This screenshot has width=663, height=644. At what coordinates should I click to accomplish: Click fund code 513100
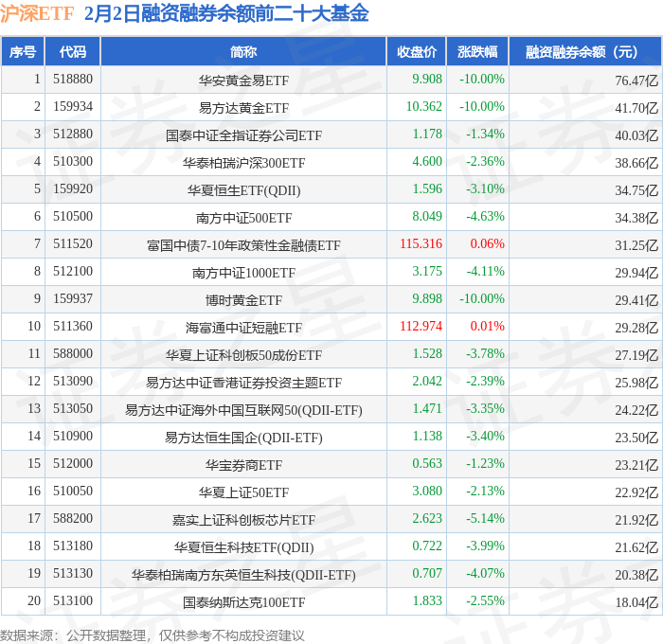pyautogui.click(x=73, y=601)
